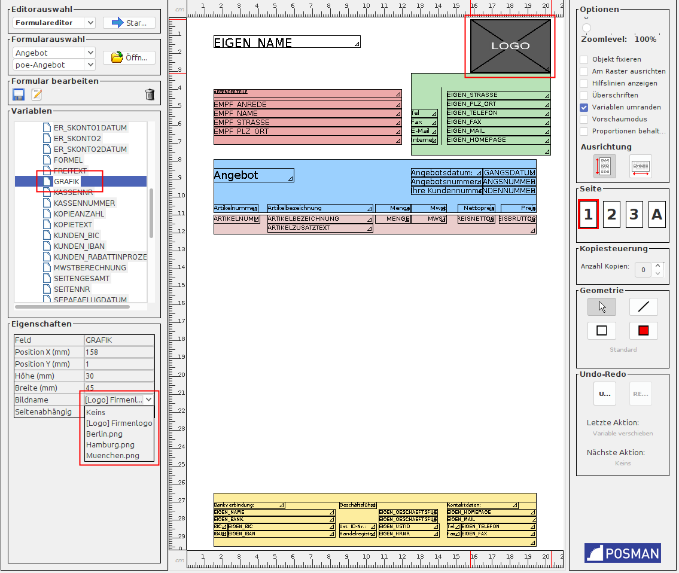Toggle 'Am Raster ausrichten' checkbox
Image resolution: width=679 pixels, height=573 pixels.
click(x=585, y=72)
